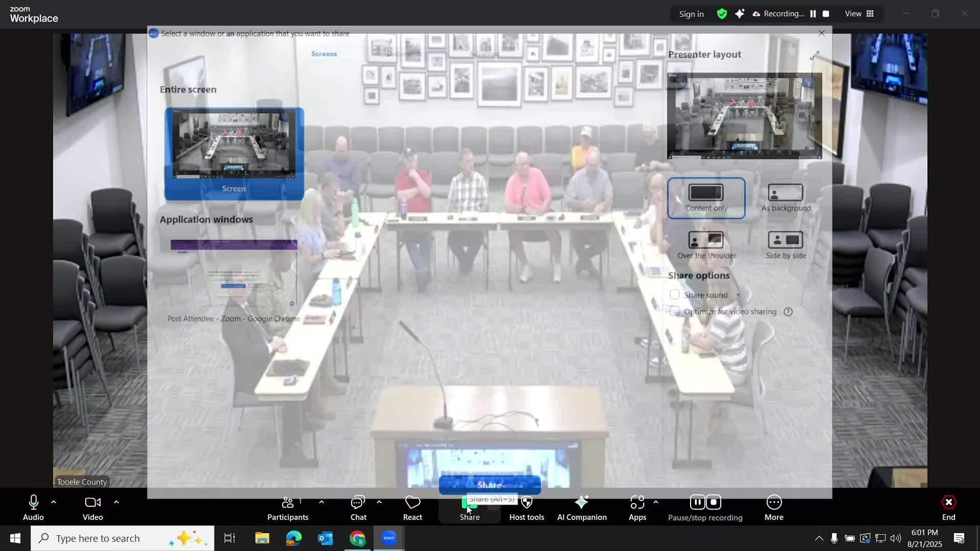Open Host tools

tap(526, 506)
